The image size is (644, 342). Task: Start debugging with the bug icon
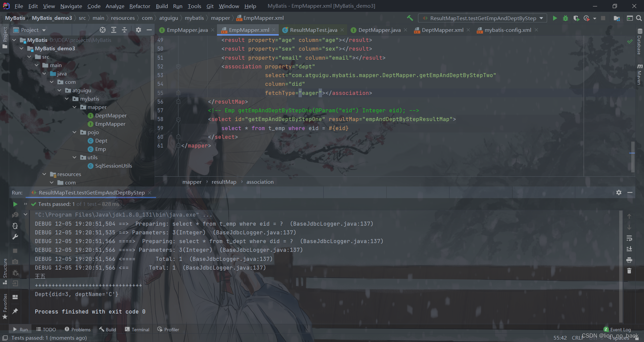point(566,18)
